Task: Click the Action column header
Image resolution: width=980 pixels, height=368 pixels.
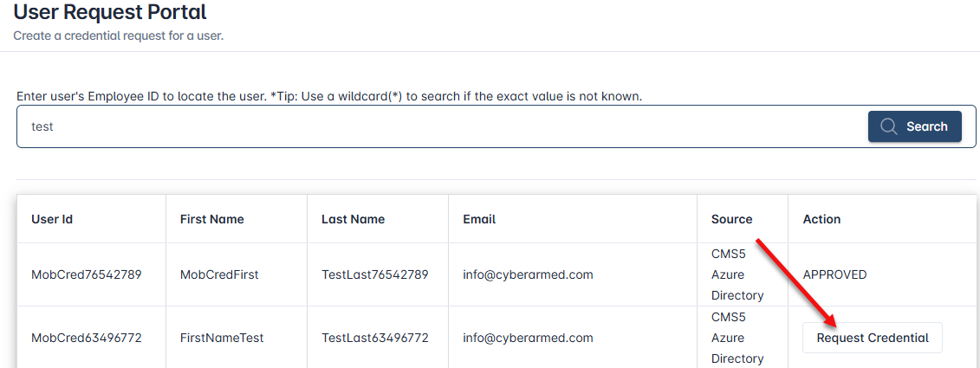Action: tap(821, 219)
